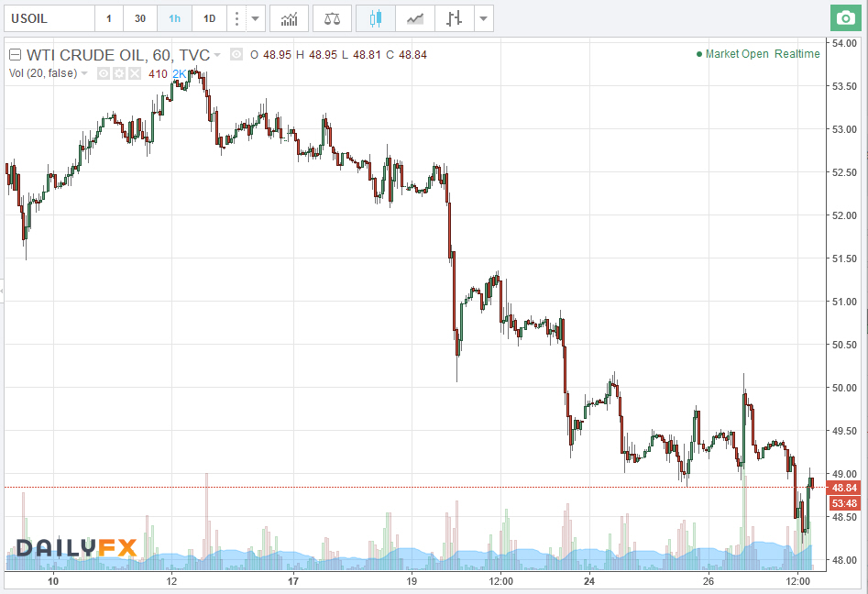Click the date label 17 on time axis

click(x=292, y=581)
